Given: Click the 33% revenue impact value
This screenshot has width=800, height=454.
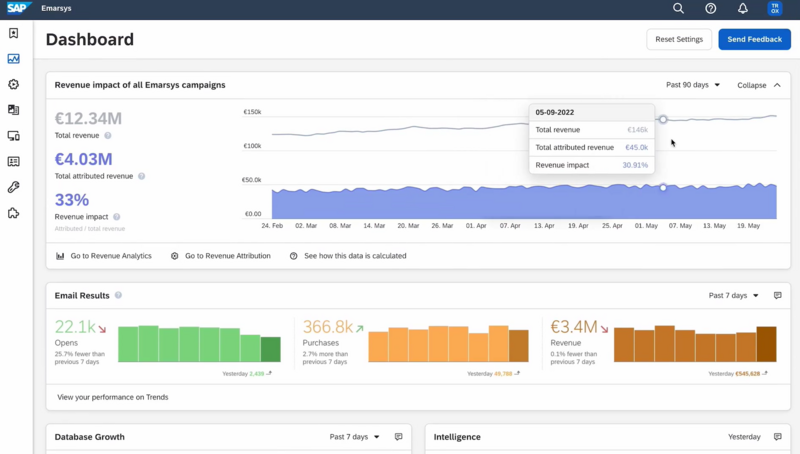Looking at the screenshot, I should coord(72,199).
